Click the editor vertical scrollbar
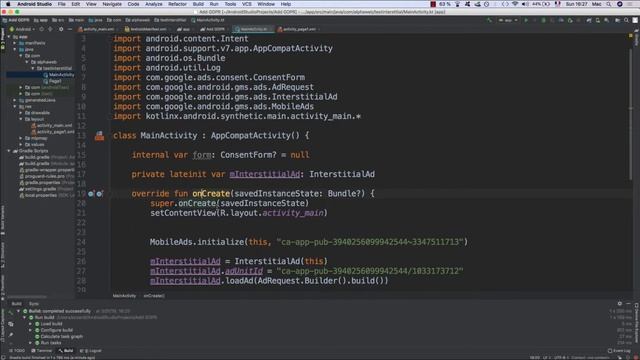This screenshot has height=360, width=640. (x=630, y=114)
